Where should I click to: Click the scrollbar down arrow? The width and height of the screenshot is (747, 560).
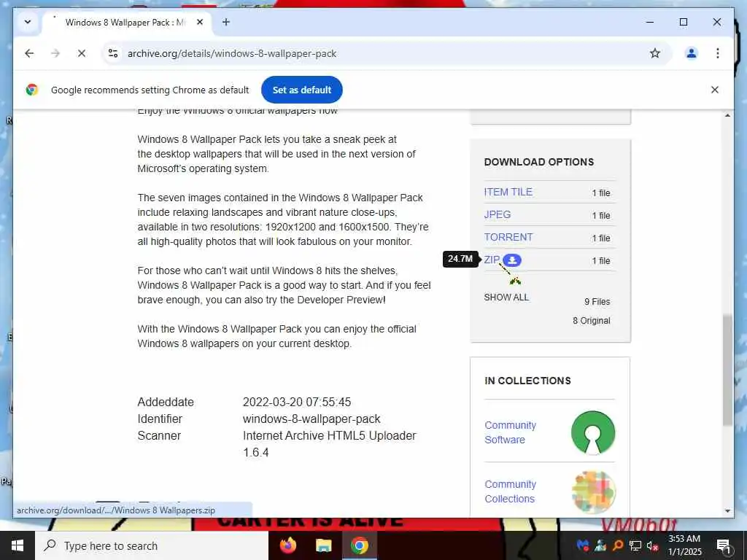727,511
